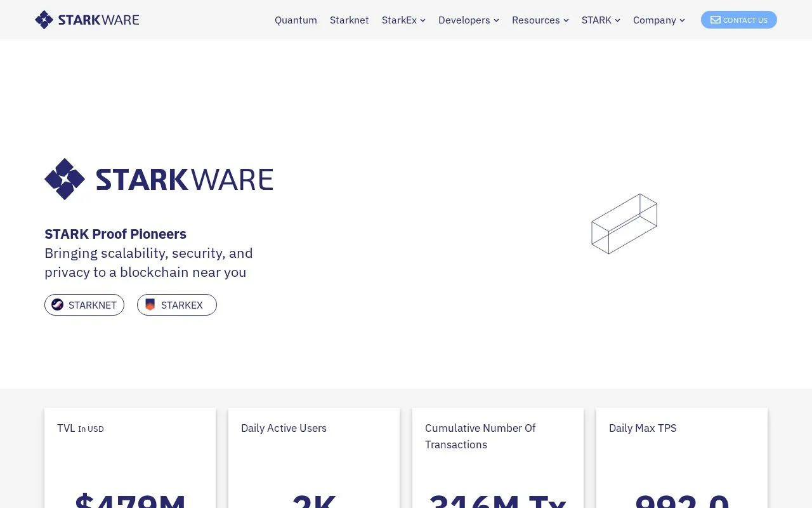Click the STARKNET pill button
The image size is (812, 508).
point(84,305)
